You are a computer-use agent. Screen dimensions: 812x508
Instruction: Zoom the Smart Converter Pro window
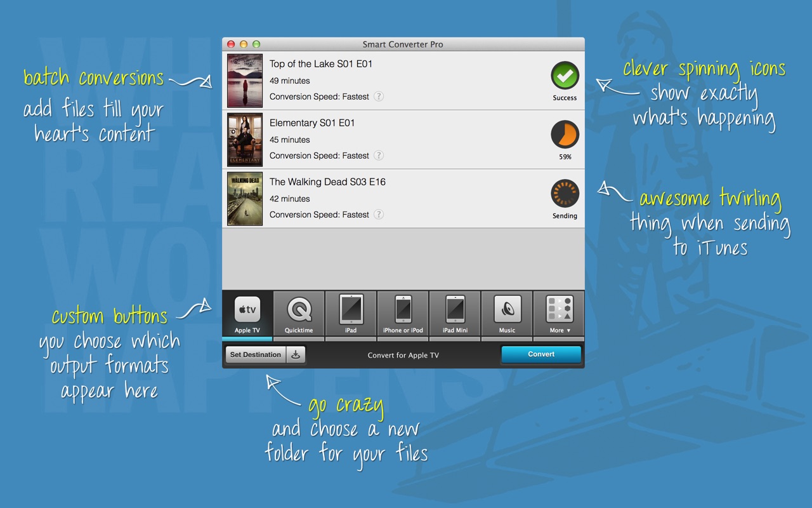[x=256, y=44]
